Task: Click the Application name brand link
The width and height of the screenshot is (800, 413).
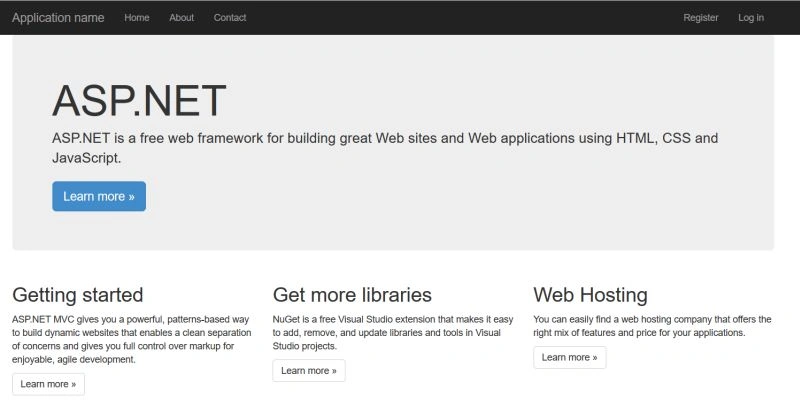Action: (x=58, y=18)
